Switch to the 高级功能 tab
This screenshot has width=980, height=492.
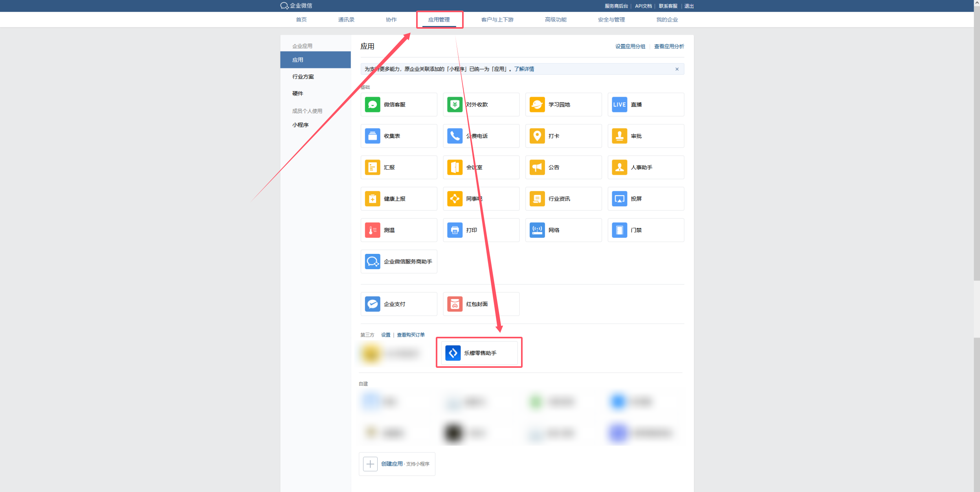tap(556, 20)
